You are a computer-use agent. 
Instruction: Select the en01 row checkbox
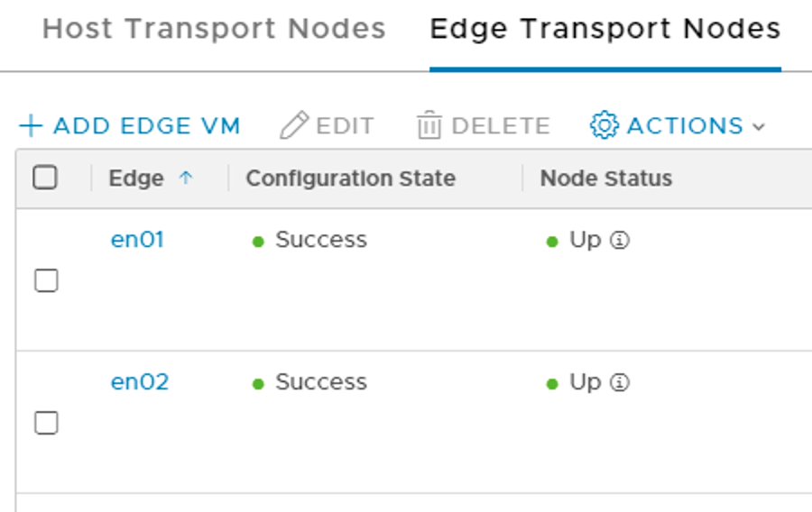[46, 281]
